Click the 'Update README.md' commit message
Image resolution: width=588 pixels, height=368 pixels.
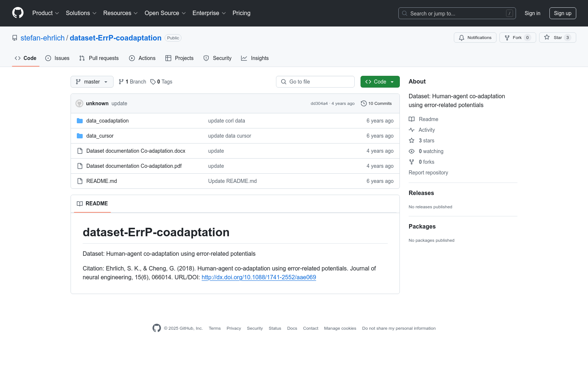pos(232,181)
